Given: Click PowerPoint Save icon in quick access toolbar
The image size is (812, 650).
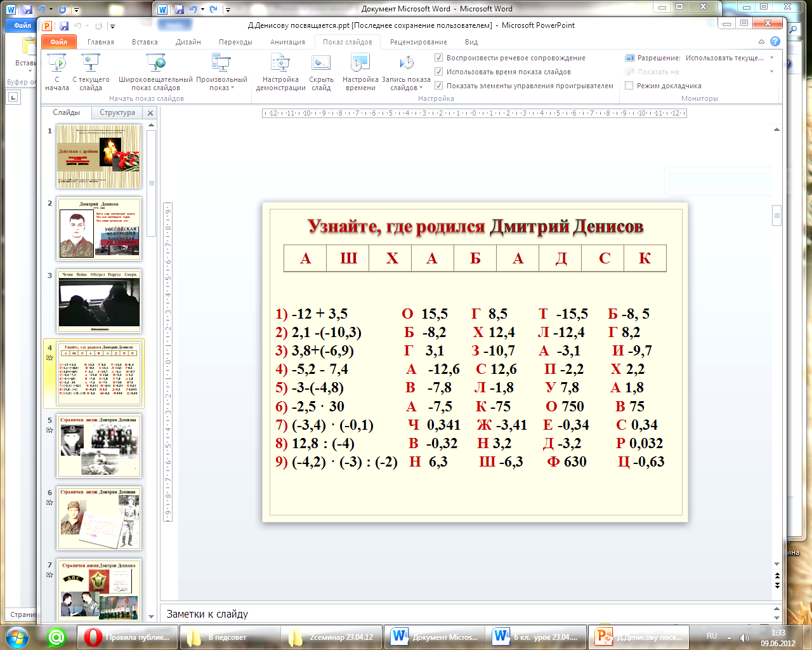Looking at the screenshot, I should 64,26.
